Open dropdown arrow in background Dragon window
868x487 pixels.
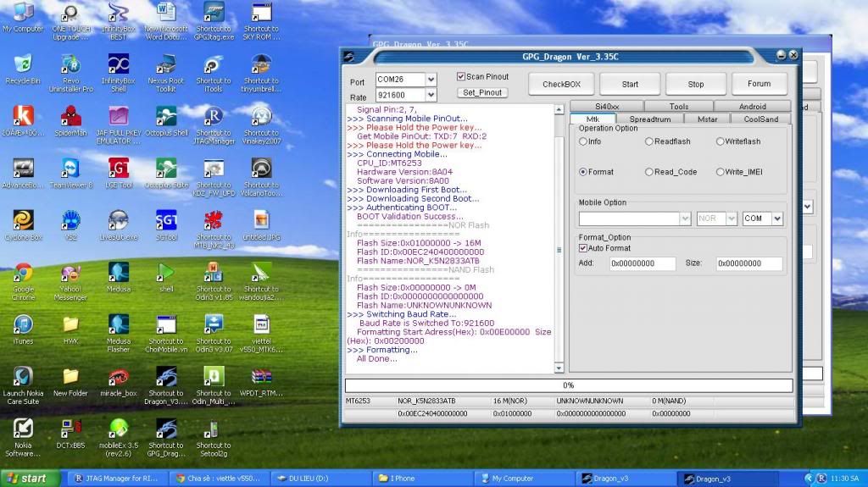pyautogui.click(x=808, y=207)
